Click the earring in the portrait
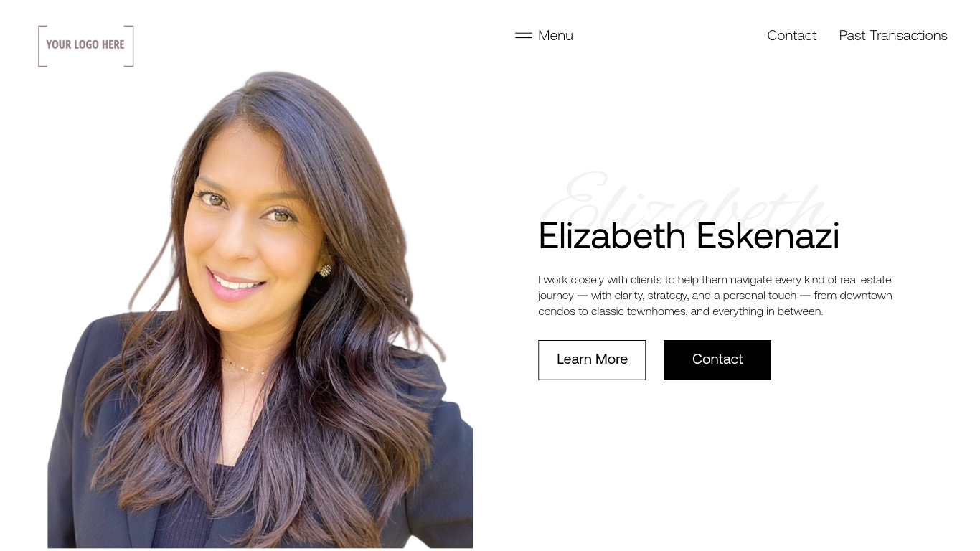980x551 pixels. pos(326,270)
